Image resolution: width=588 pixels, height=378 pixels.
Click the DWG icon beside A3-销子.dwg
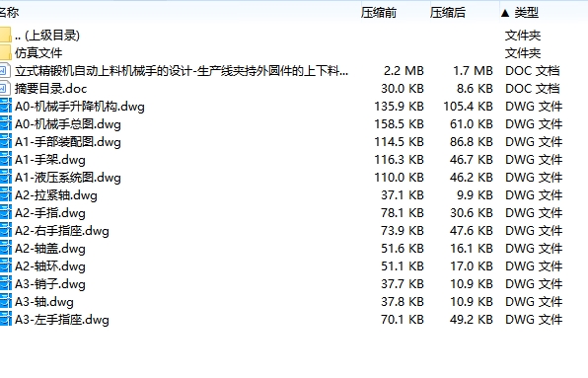[x=6, y=283]
